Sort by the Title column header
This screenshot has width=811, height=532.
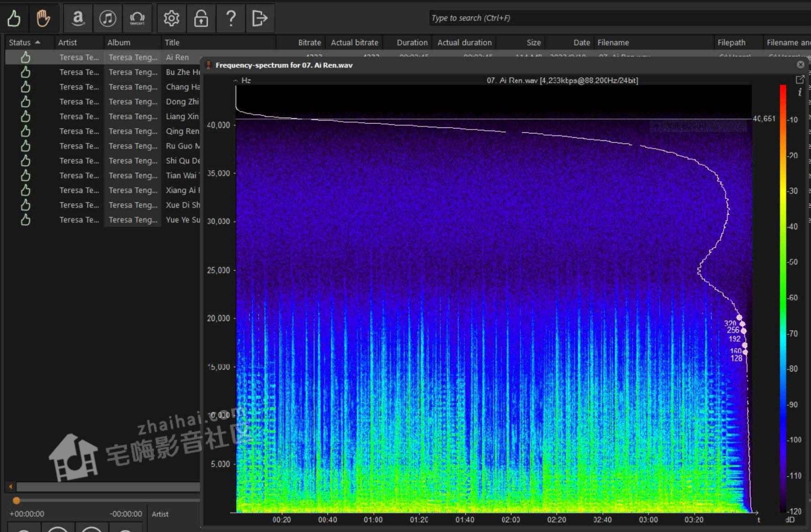218,42
